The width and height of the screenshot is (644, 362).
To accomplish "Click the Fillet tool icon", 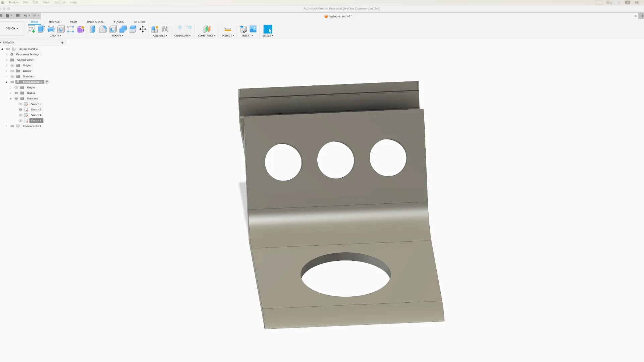I will 103,29.
